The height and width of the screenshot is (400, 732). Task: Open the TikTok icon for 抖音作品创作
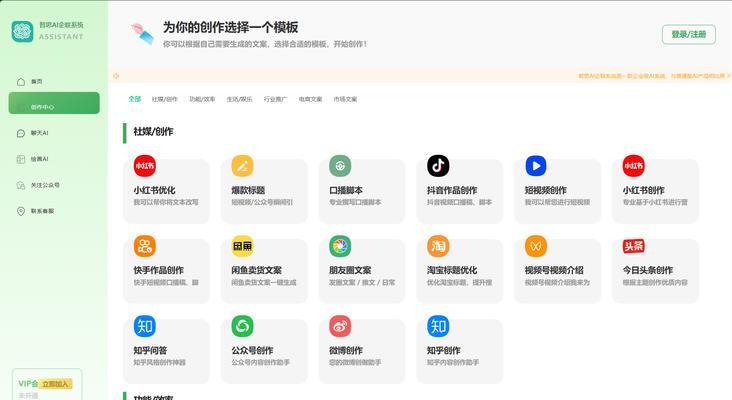(x=438, y=166)
